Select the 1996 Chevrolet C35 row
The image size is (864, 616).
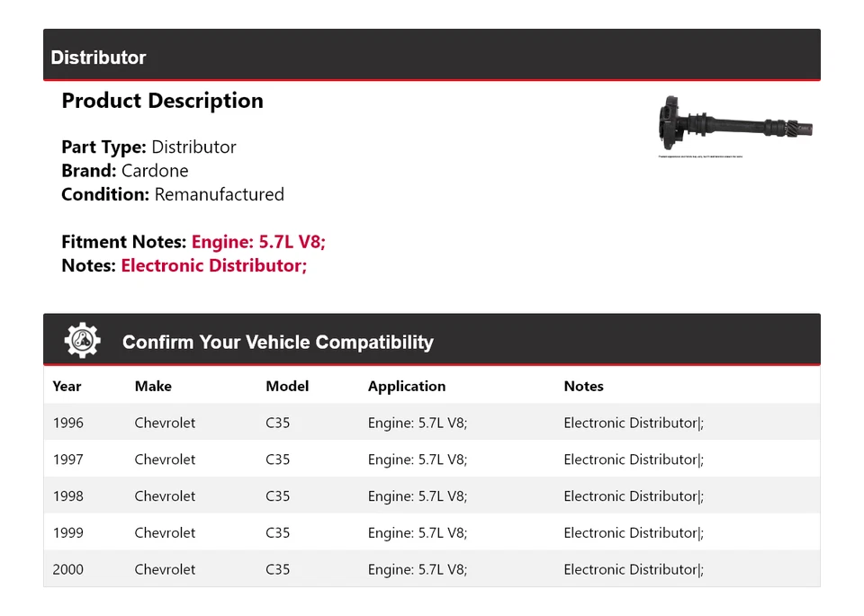[431, 423]
